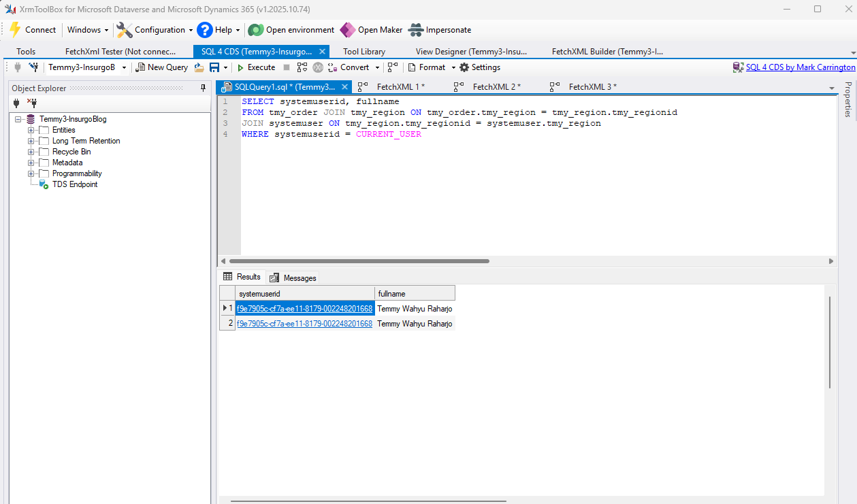Execute the SQL query
857x504 pixels.
(x=256, y=67)
